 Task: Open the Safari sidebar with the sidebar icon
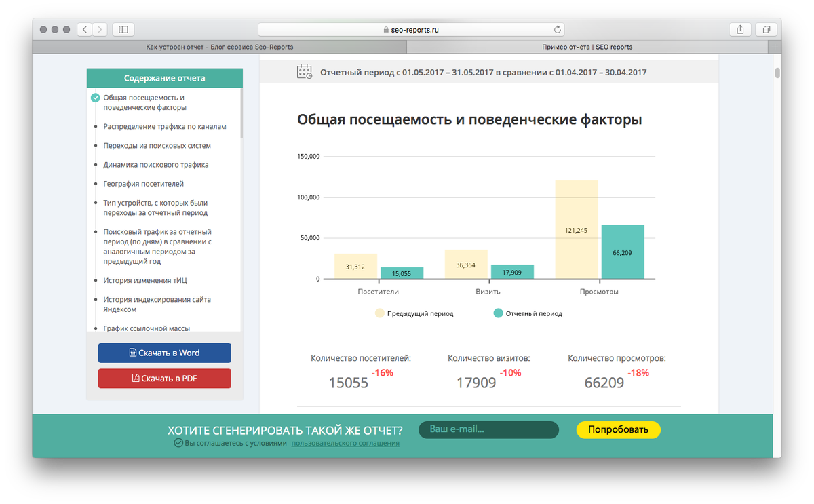point(123,29)
